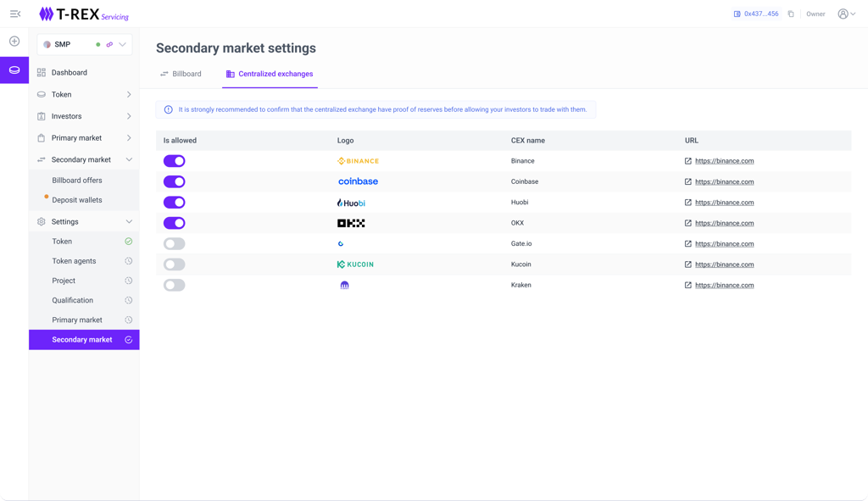Disable the Binance allowed toggle
This screenshot has height=501, width=868.
[175, 161]
